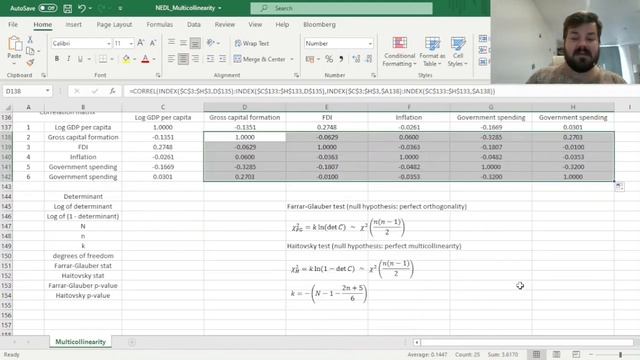Toggle Center alignment
The image size is (640, 360).
pos(183,59)
